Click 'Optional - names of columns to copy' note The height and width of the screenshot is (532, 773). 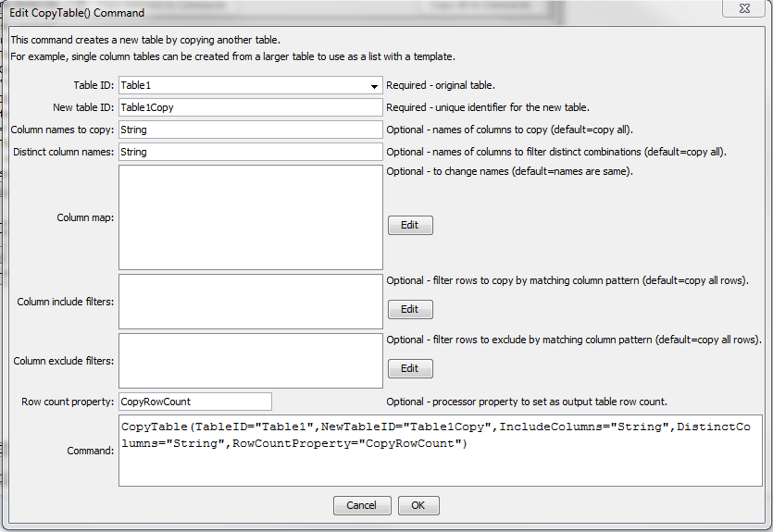point(509,130)
